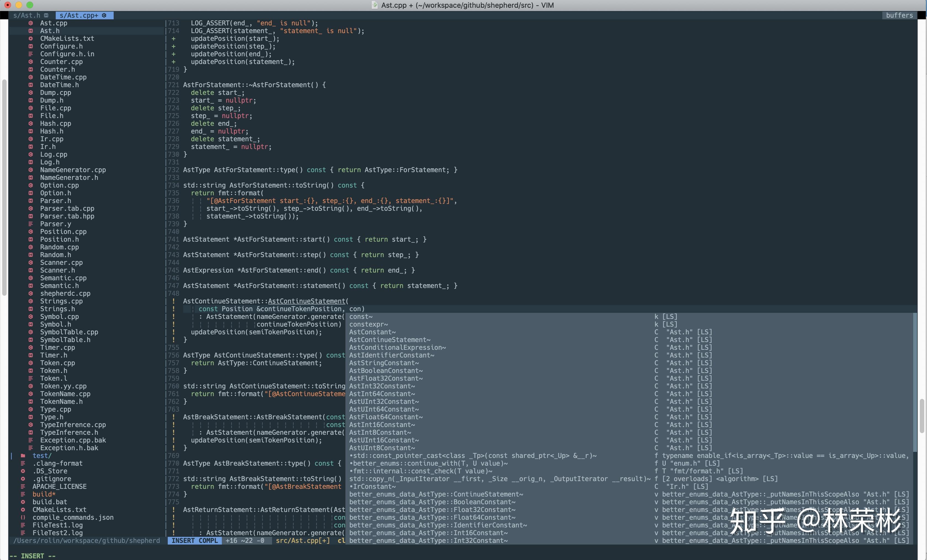Switch to the s/Ast.h buffer tab
927x560 pixels.
(x=27, y=15)
